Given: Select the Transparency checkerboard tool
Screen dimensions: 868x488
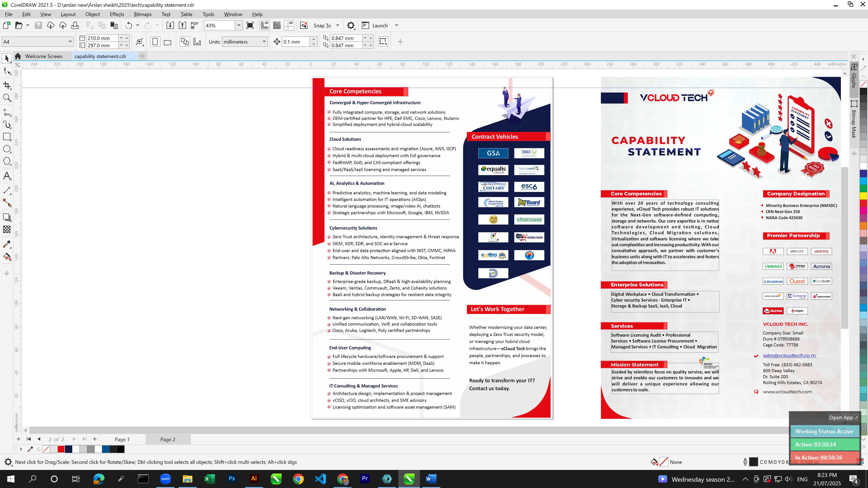Looking at the screenshot, I should coord(7,229).
